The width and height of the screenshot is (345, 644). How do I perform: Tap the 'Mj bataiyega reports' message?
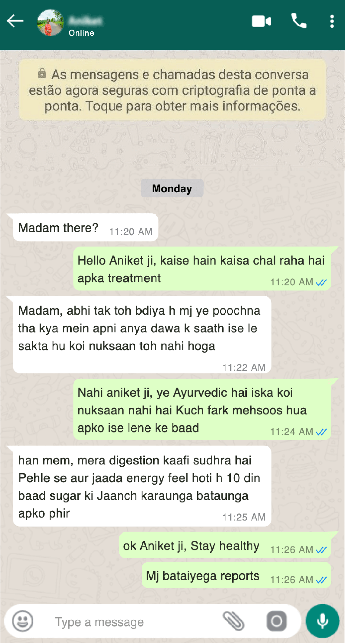click(236, 575)
